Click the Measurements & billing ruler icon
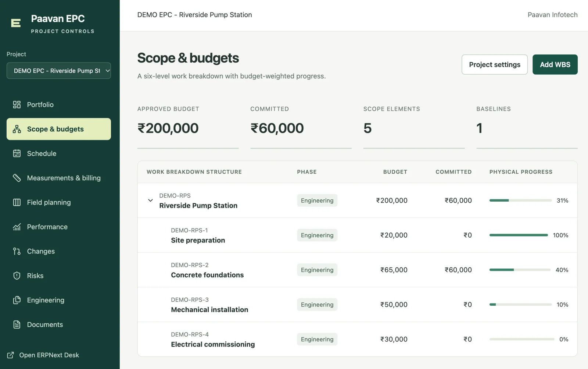The width and height of the screenshot is (588, 369). (x=17, y=178)
